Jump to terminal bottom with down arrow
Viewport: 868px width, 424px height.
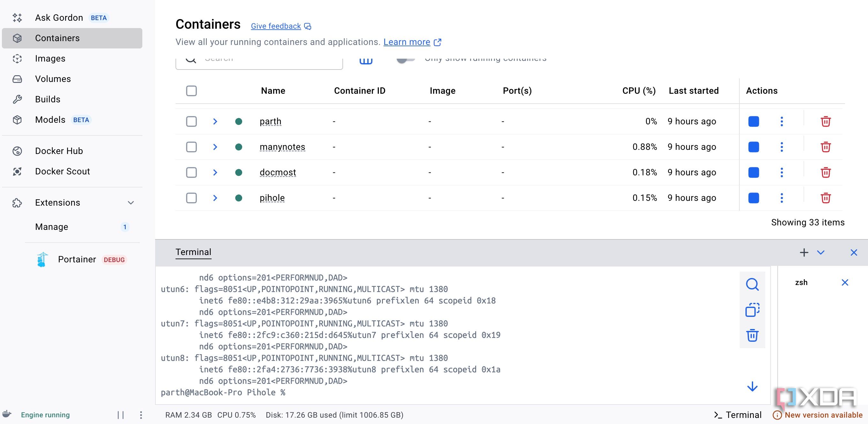pos(752,386)
